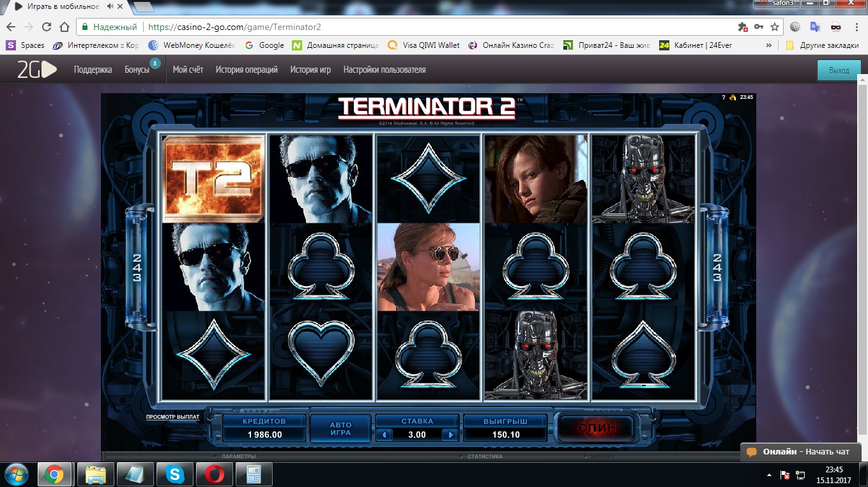Click the 2G casino logo
This screenshot has width=868, height=487.
coord(36,70)
